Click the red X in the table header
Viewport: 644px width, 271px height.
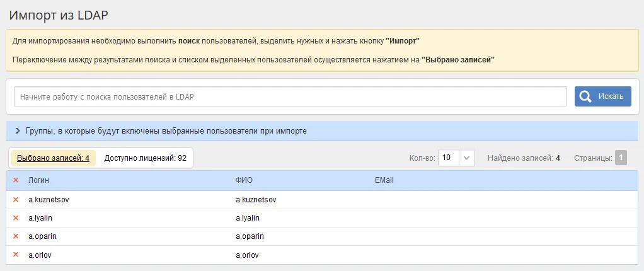16,180
